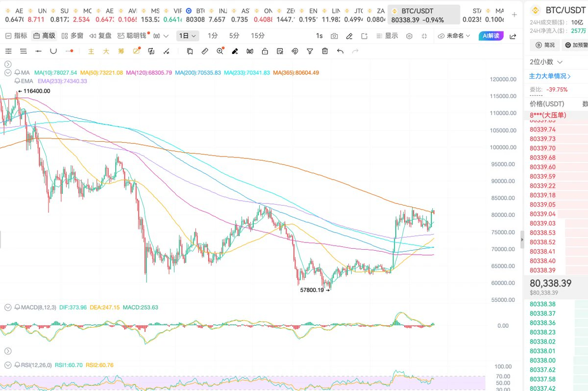Click the 57800.19 low price marker
The width and height of the screenshot is (588, 391).
315,290
